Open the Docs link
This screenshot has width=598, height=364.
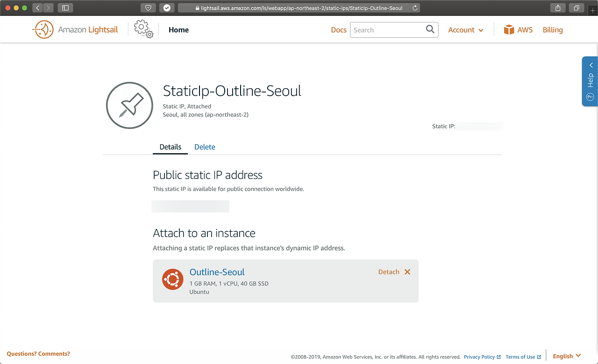pos(339,30)
